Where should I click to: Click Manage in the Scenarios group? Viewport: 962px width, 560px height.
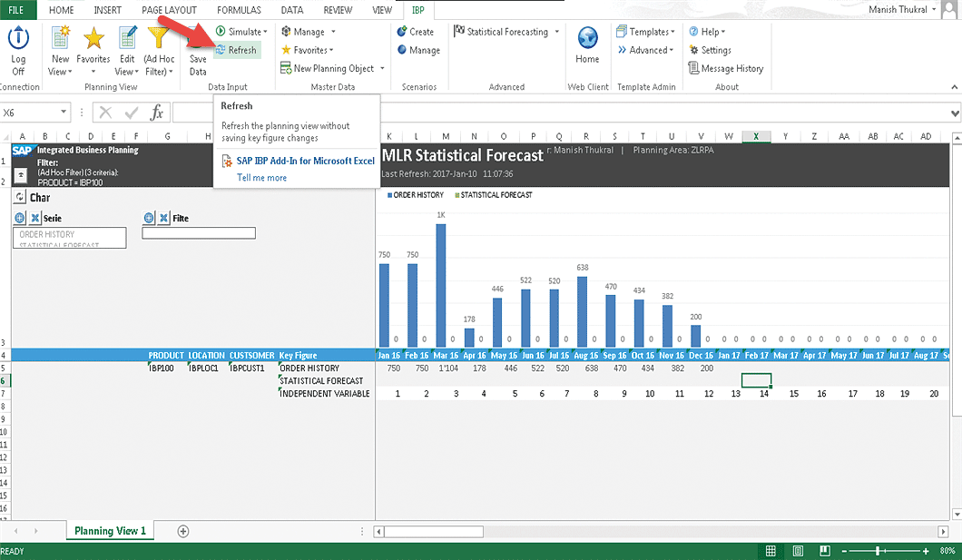coord(418,50)
